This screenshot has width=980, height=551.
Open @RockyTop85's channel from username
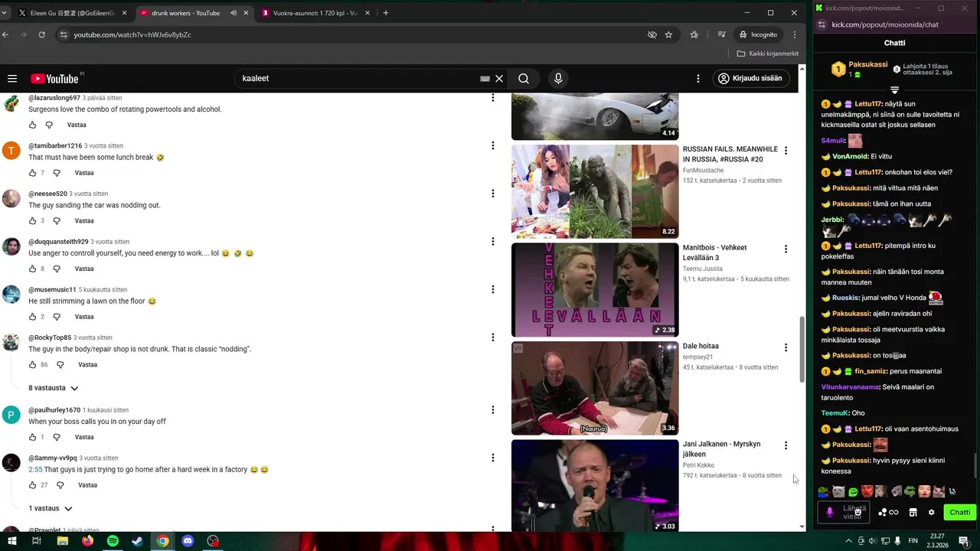pos(50,337)
